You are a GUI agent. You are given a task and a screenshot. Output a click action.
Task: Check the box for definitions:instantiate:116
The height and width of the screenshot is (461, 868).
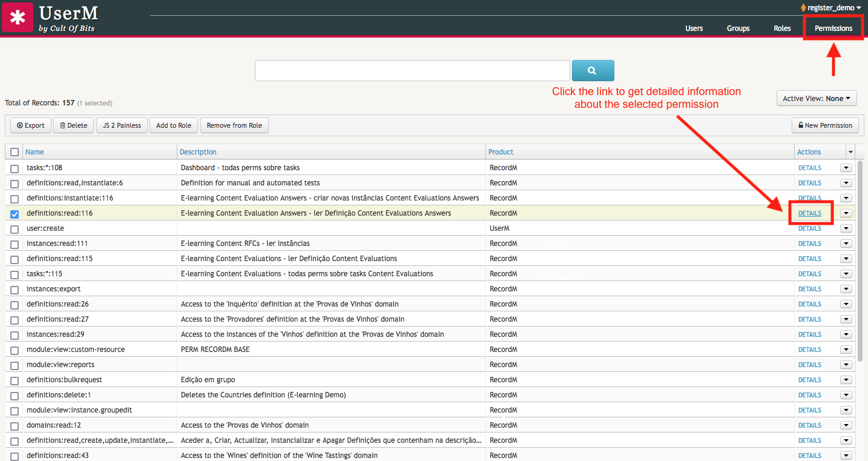pos(15,199)
